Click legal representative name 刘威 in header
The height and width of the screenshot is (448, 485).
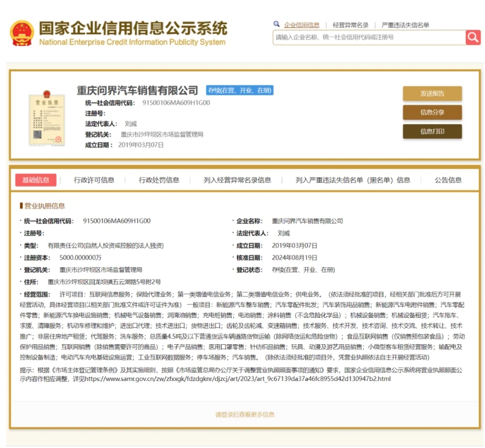130,124
